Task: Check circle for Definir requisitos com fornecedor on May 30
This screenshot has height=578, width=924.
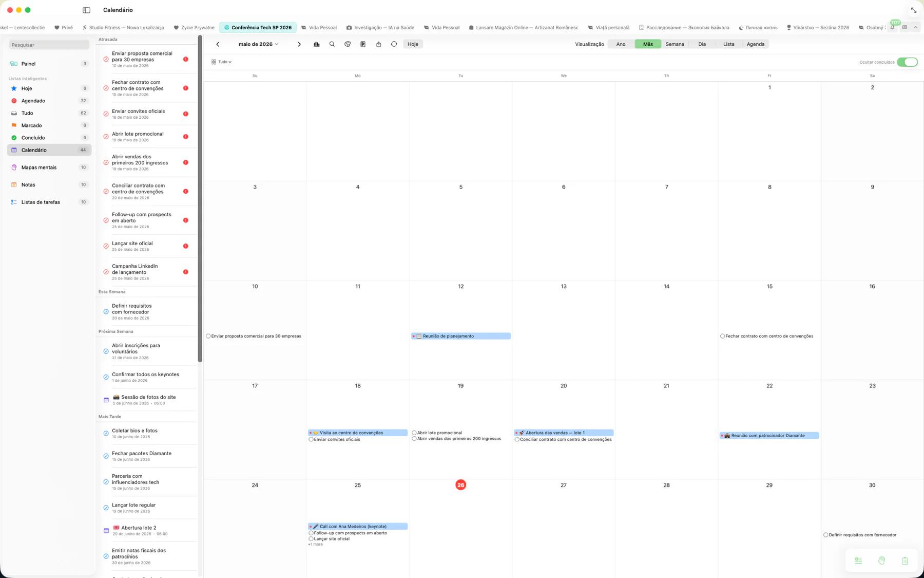Action: pyautogui.click(x=825, y=535)
